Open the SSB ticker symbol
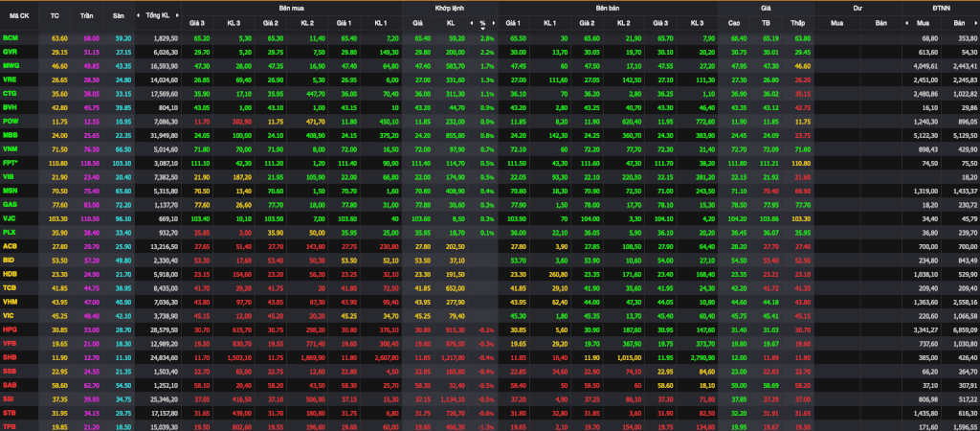This screenshot has width=980, height=431. (10, 371)
